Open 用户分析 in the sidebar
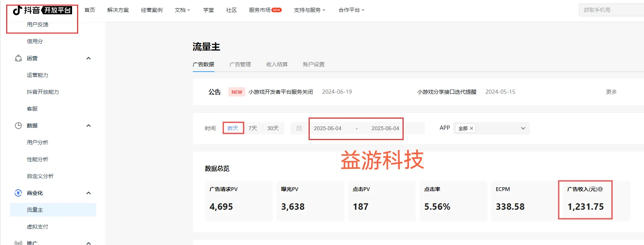 38,142
